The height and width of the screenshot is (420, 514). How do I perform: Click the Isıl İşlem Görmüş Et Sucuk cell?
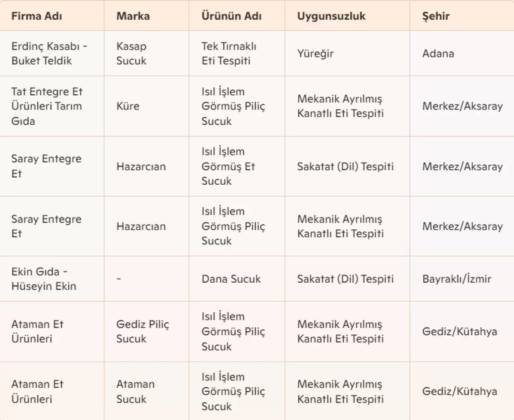(x=228, y=166)
